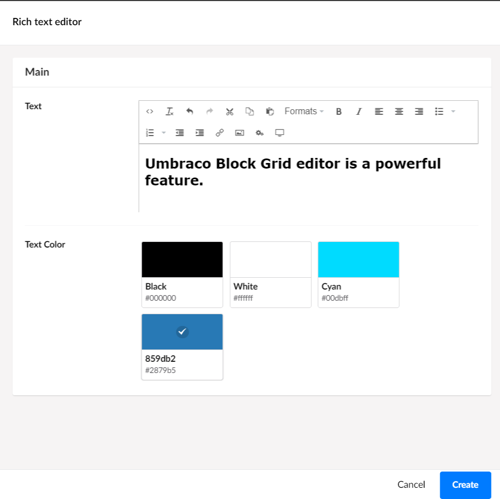Insert a link with the chain icon

[220, 133]
